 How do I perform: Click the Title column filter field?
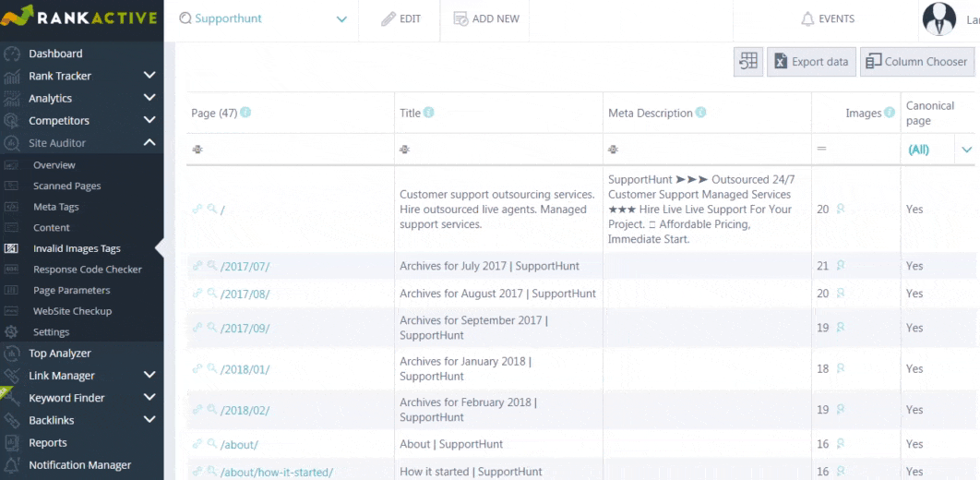click(498, 150)
